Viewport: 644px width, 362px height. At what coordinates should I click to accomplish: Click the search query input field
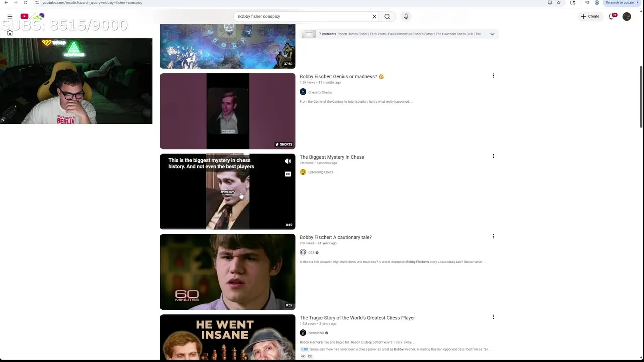point(302,16)
